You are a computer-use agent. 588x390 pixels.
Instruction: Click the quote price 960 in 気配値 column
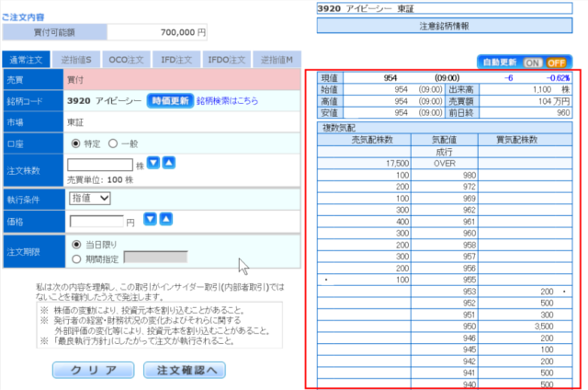(x=469, y=234)
